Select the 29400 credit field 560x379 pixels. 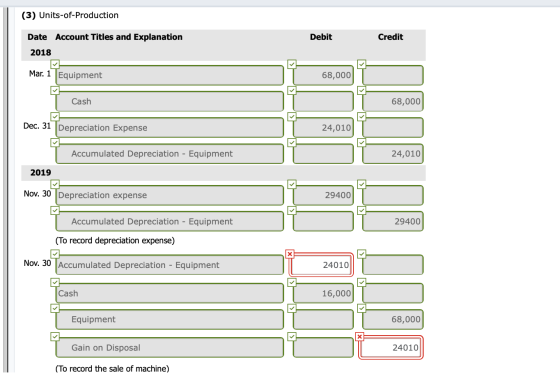tap(393, 221)
